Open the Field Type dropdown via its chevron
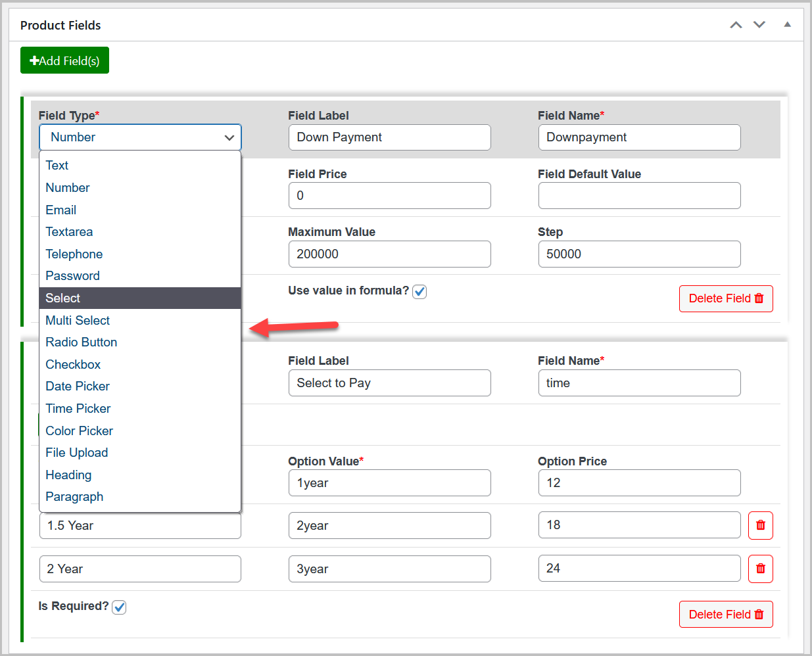The image size is (812, 656). point(229,137)
